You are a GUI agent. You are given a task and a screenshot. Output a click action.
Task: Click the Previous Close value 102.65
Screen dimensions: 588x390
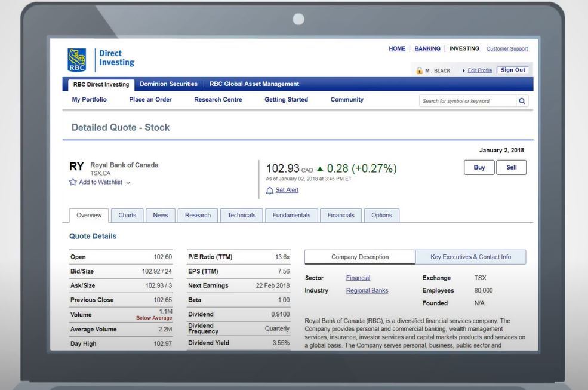[x=163, y=300]
